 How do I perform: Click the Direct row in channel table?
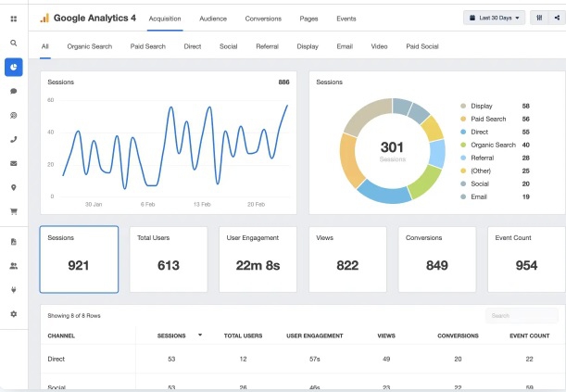pos(303,359)
